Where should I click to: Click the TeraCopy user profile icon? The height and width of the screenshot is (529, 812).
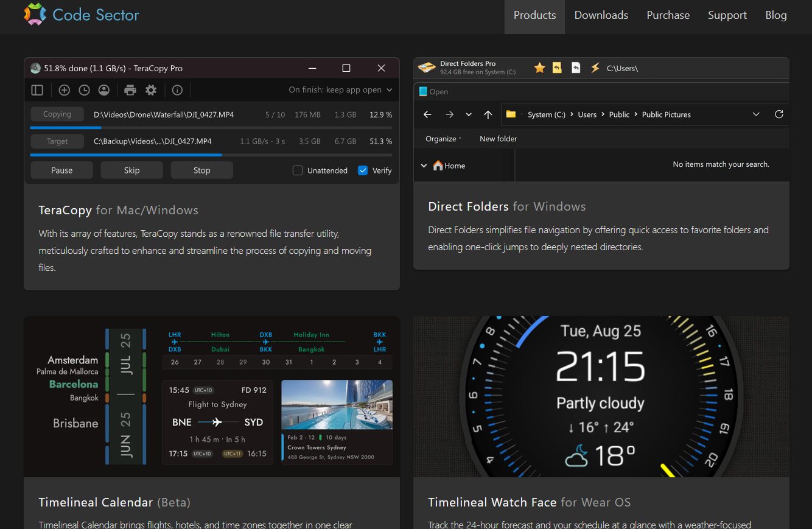[104, 90]
